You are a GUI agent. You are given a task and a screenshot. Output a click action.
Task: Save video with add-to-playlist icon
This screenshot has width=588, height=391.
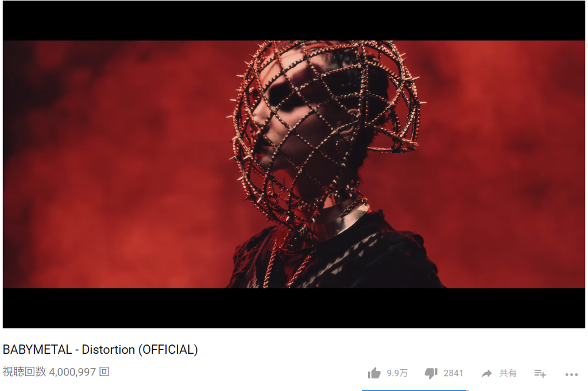tap(540, 373)
